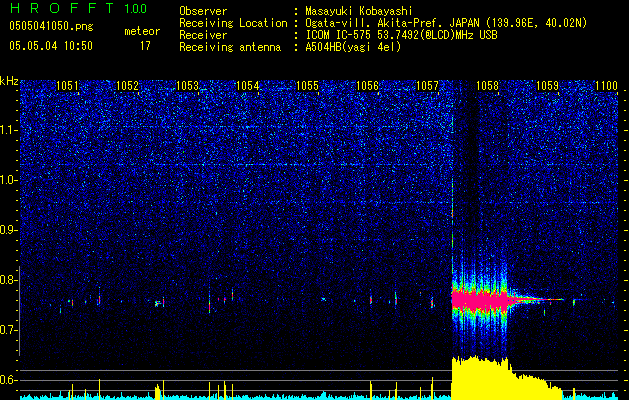Click the 0.7 kHz frequency tick label
This screenshot has width=629, height=400.
click(x=9, y=330)
